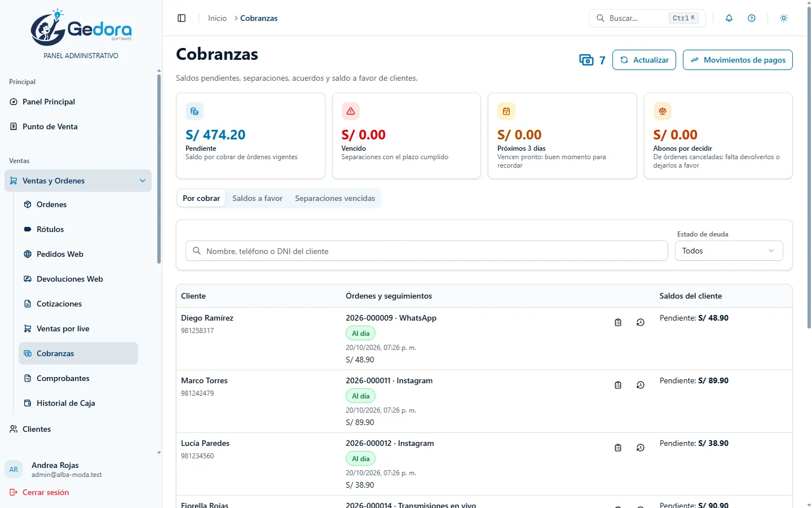
Task: Open history icon for Lucía Paredes
Action: click(x=641, y=448)
